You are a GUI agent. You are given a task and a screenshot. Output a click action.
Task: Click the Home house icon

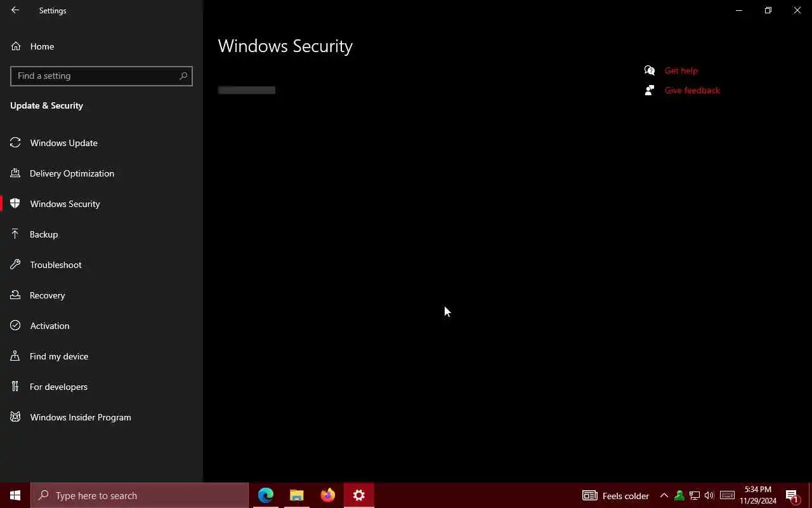click(16, 46)
